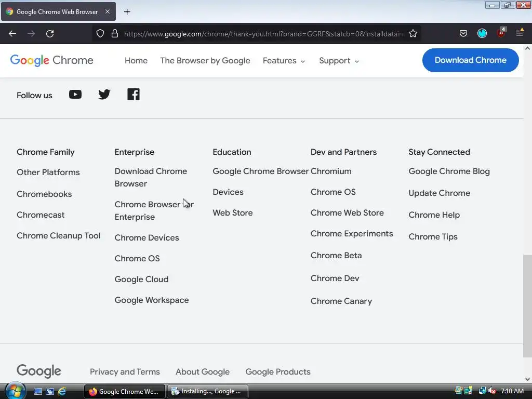Viewport: 532px width, 399px height.
Task: Open Chrome Beta link
Action: (x=336, y=255)
